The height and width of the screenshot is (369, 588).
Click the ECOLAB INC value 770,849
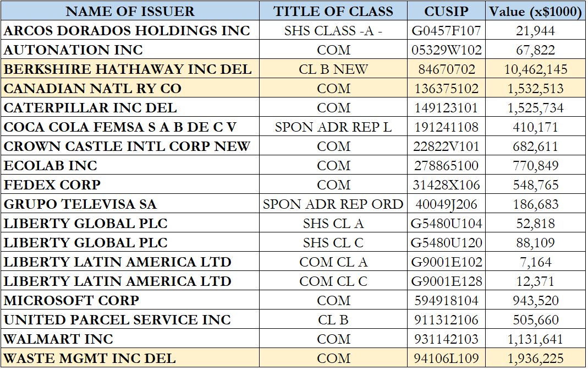click(x=536, y=166)
